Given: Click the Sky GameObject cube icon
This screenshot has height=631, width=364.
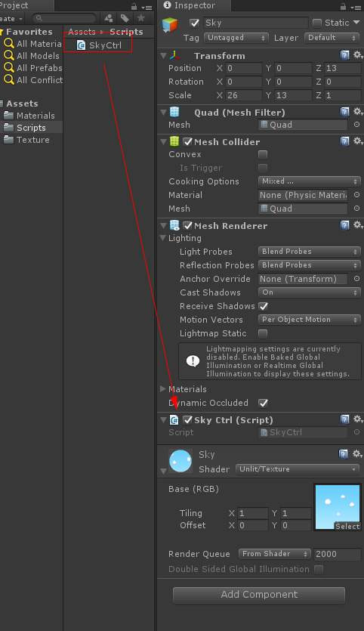Looking at the screenshot, I should (170, 25).
